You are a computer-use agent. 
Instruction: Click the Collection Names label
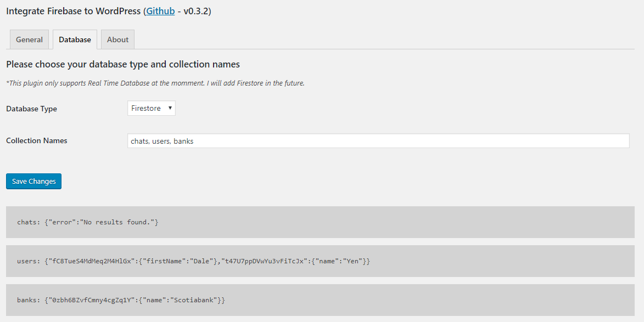(37, 140)
